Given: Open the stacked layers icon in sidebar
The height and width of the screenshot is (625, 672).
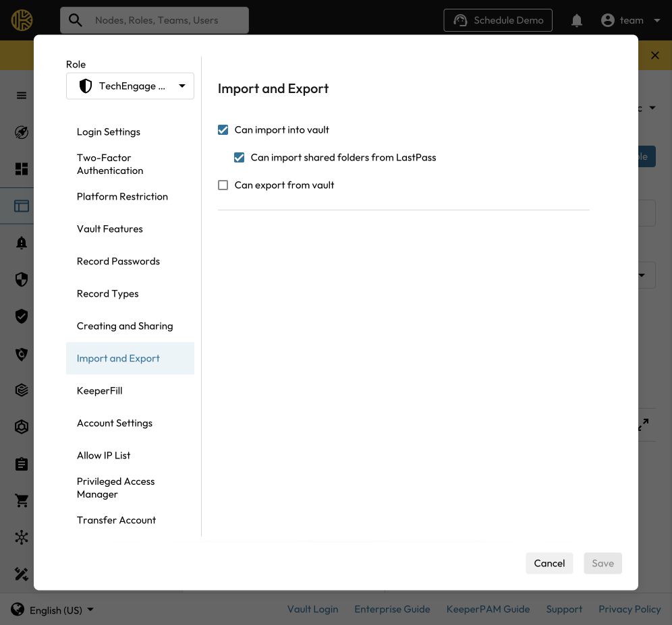Looking at the screenshot, I should coord(22,390).
